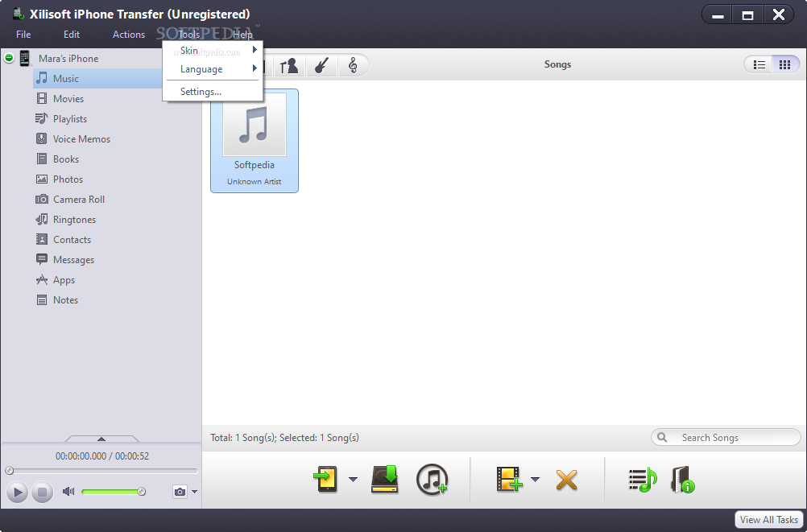Viewport: 807px width, 532px height.
Task: Stop playback
Action: click(x=42, y=493)
